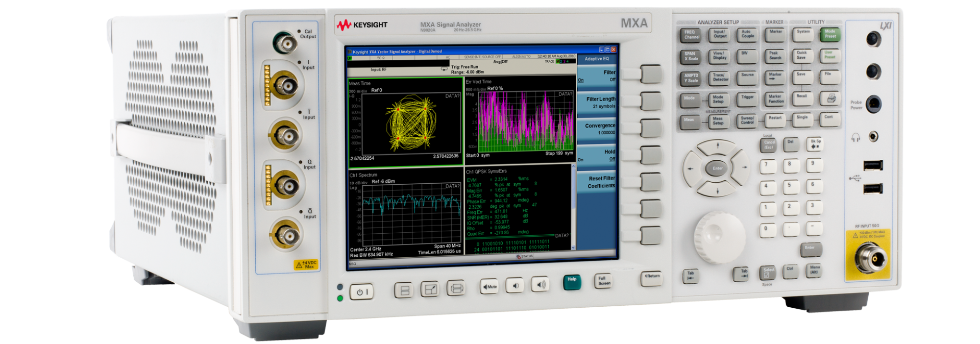Hit the Ctrl key
The height and width of the screenshot is (344, 980).
791,271
